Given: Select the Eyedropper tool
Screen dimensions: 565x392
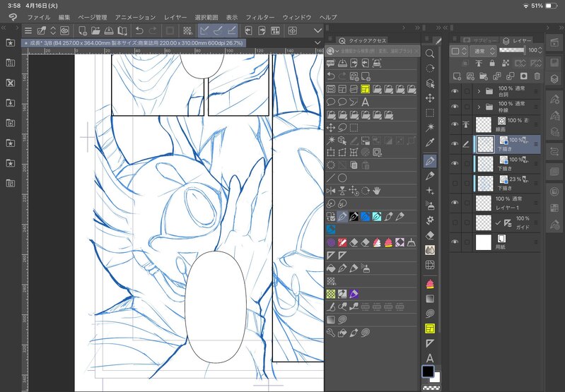Looking at the screenshot, I should pos(430,143).
